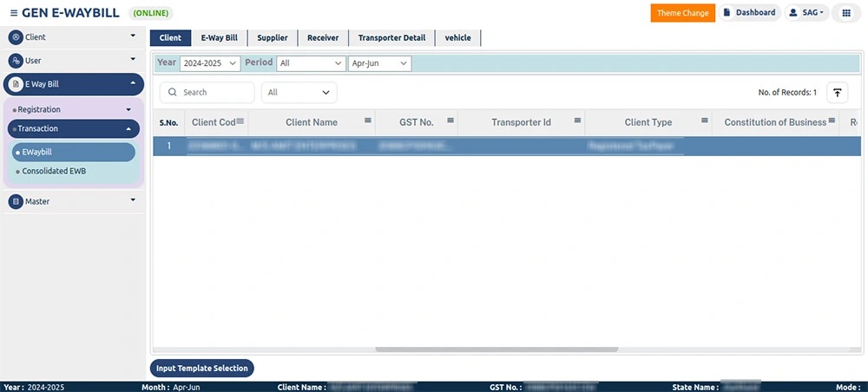Open Constitution of Business column menu icon

(x=832, y=121)
